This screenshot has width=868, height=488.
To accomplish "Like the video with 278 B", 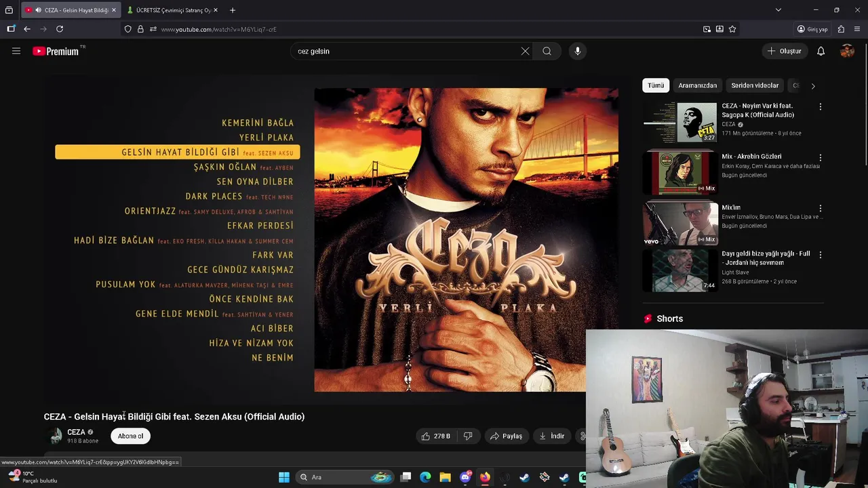I will tap(435, 436).
